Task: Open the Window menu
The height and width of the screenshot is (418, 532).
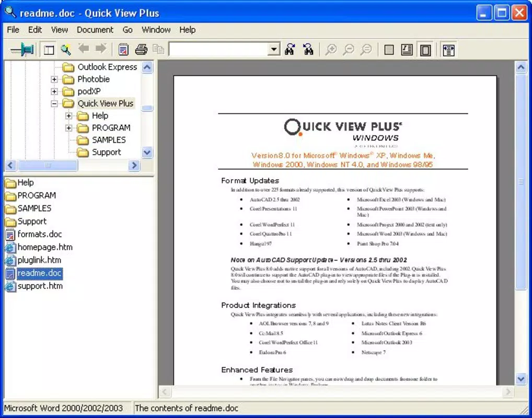Action: pos(156,30)
